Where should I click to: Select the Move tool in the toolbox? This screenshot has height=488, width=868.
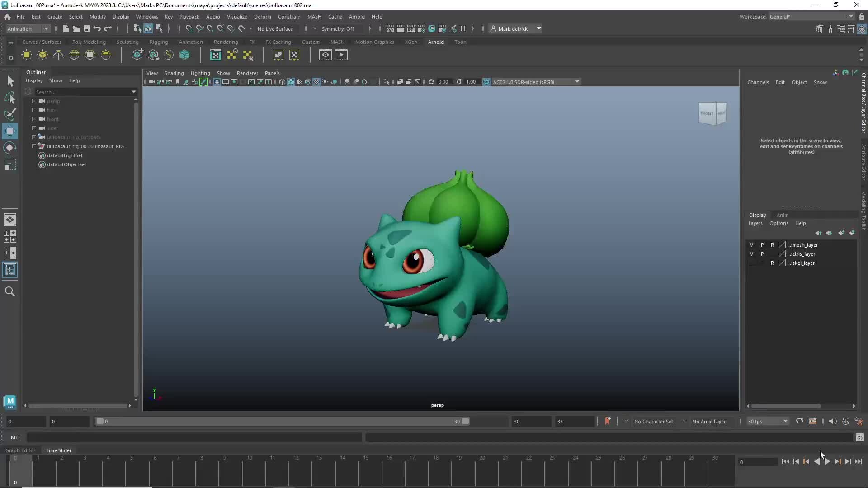pyautogui.click(x=10, y=131)
